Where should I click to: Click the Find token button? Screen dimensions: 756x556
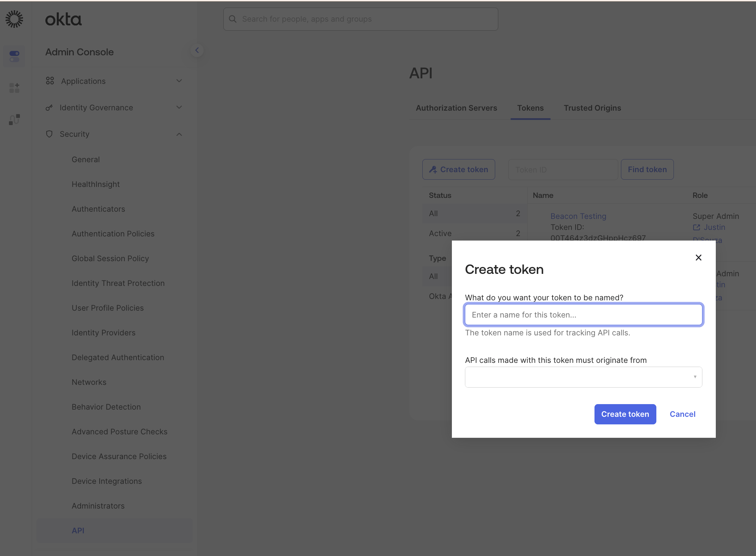tap(647, 169)
